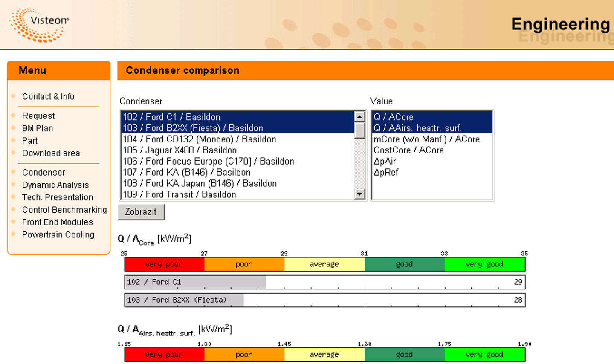Navigate to Condenser section
Image resolution: width=614 pixels, height=364 pixels.
[x=43, y=173]
